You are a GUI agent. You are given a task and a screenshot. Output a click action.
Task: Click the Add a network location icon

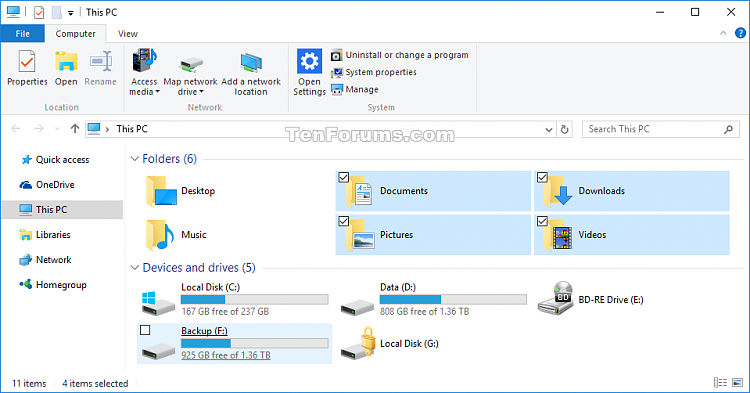click(251, 63)
